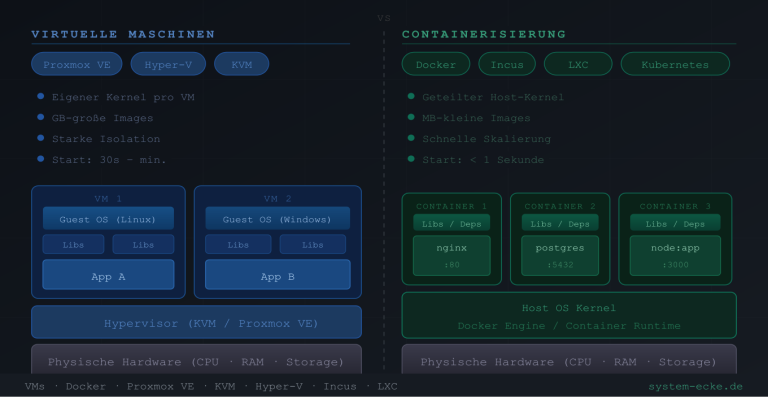Click the 'Start: < 1 Sekunde' bullet text
This screenshot has height=407, width=768.
pos(483,160)
